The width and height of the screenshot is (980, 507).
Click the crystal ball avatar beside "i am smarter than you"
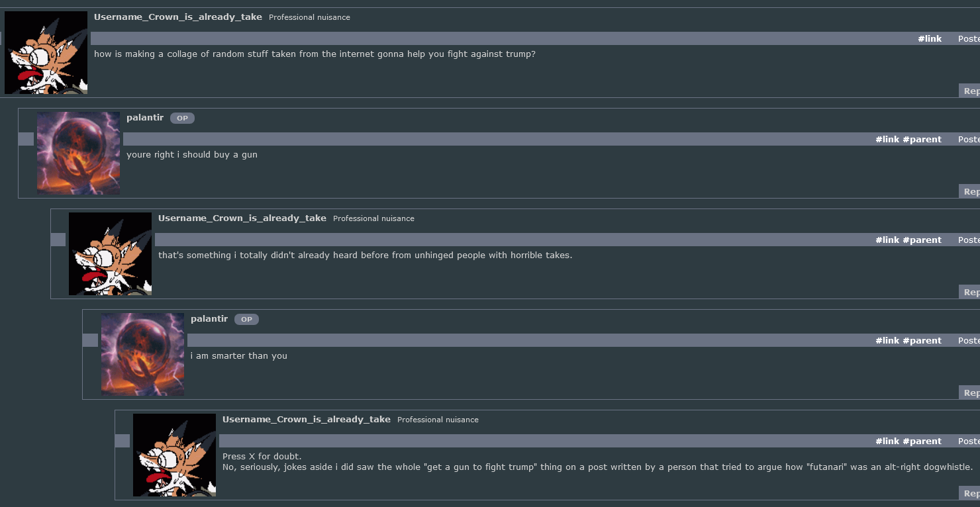(142, 354)
